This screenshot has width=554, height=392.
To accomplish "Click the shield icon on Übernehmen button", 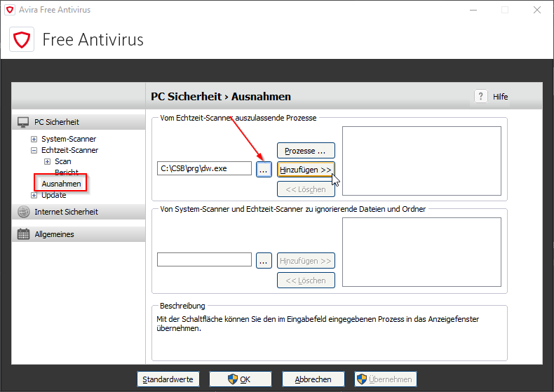I will [361, 379].
